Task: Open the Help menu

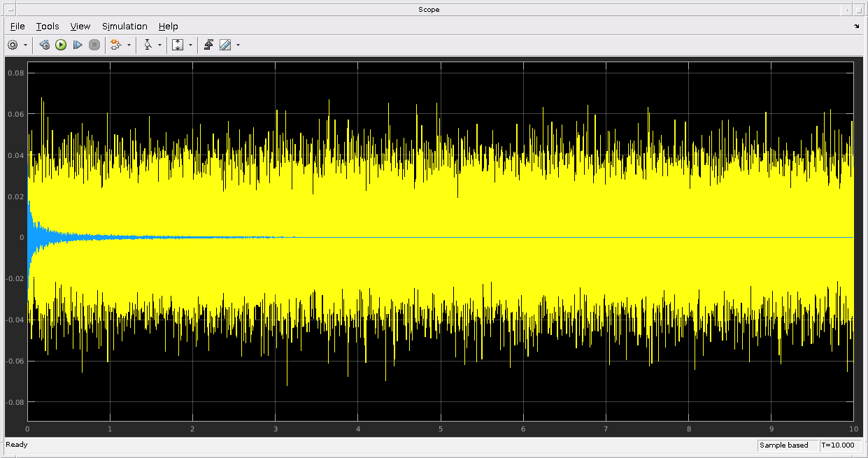Action: (168, 27)
